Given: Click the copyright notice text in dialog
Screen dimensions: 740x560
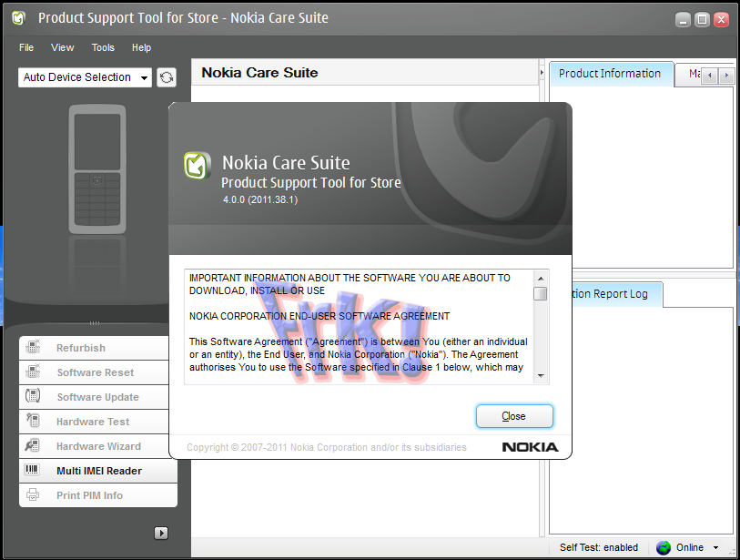Looking at the screenshot, I should (326, 447).
